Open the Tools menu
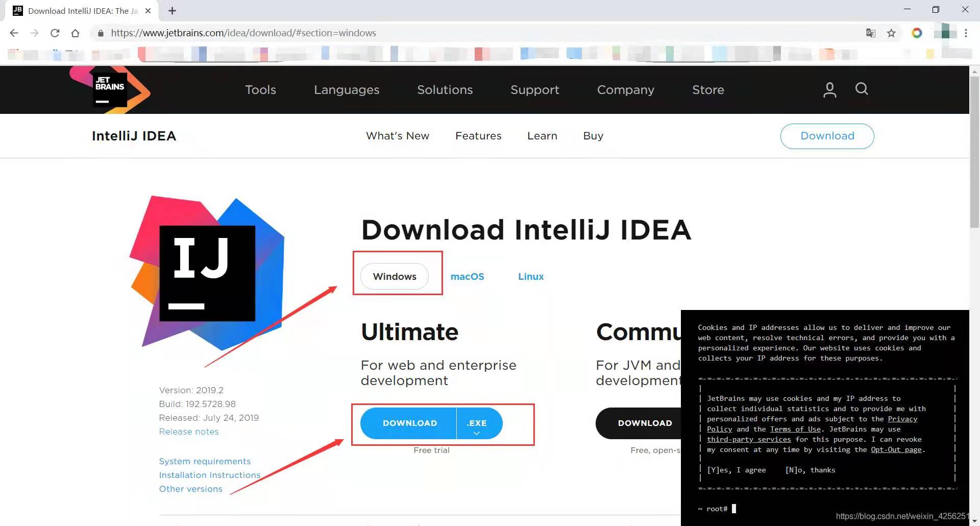The image size is (980, 526). pyautogui.click(x=260, y=90)
